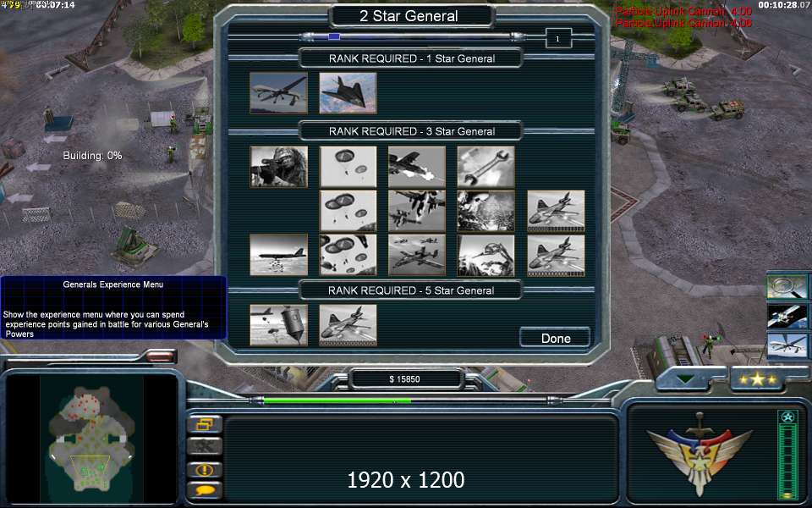812x508 pixels.
Task: Click the green progress bar below the money display
Action: [x=407, y=400]
